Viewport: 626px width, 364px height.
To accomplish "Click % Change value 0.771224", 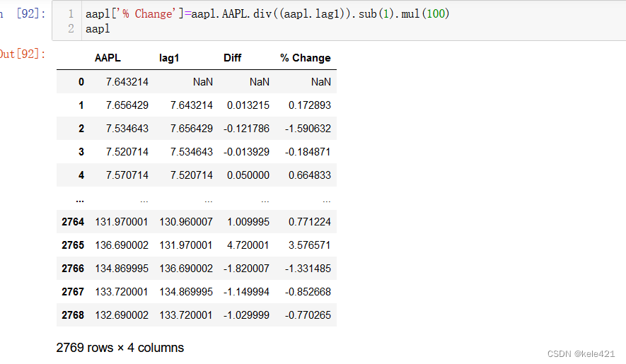I will (310, 222).
